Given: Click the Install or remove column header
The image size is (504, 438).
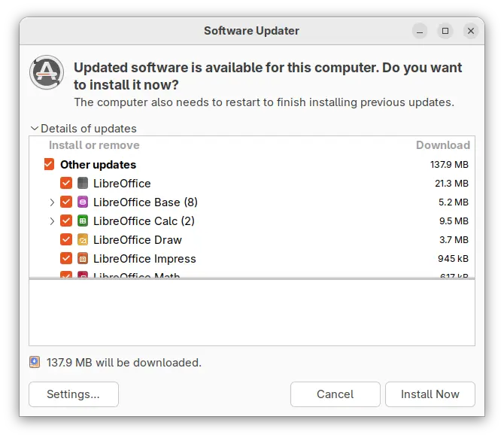Looking at the screenshot, I should (x=94, y=145).
